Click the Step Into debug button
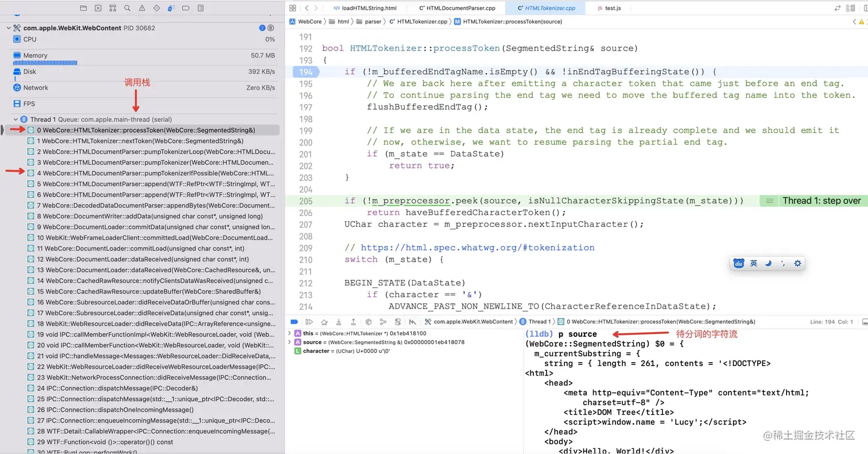Viewport: 868px width, 454px height. click(339, 322)
